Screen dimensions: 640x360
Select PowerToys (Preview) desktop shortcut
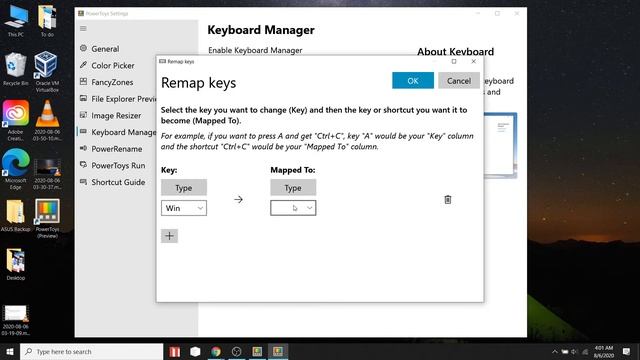(47, 218)
